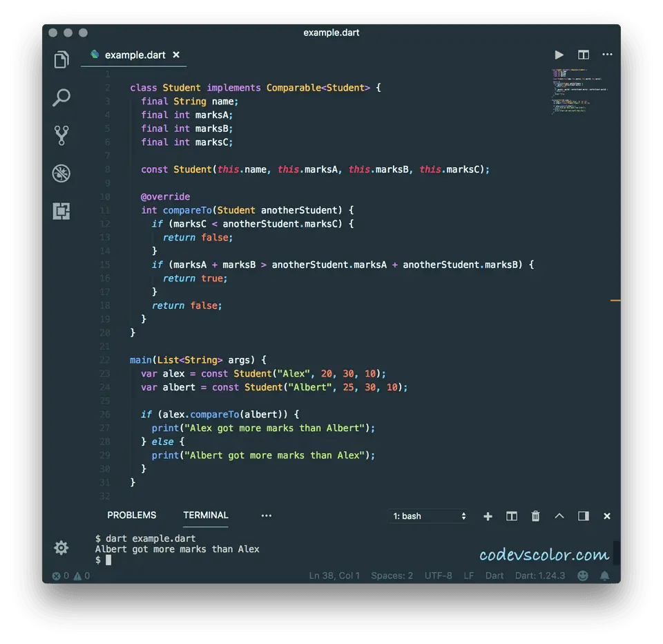Image resolution: width=663 pixels, height=644 pixels.
Task: Move the panel with the layout side icon
Action: (584, 515)
